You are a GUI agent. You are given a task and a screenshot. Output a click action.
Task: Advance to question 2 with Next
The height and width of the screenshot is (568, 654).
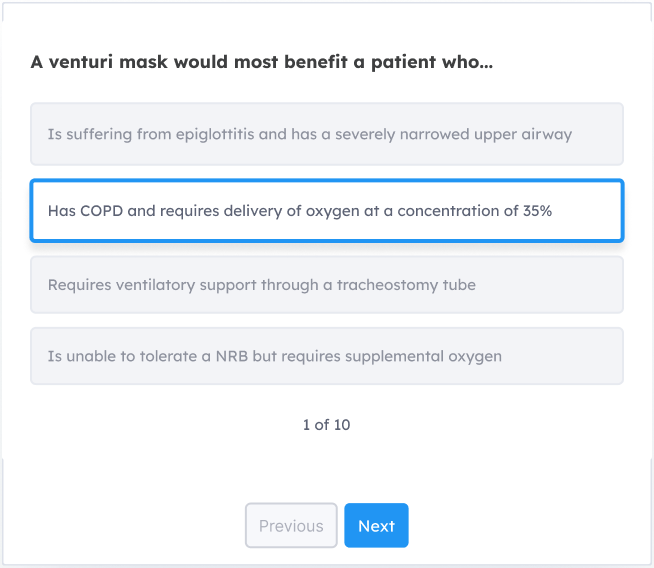376,526
